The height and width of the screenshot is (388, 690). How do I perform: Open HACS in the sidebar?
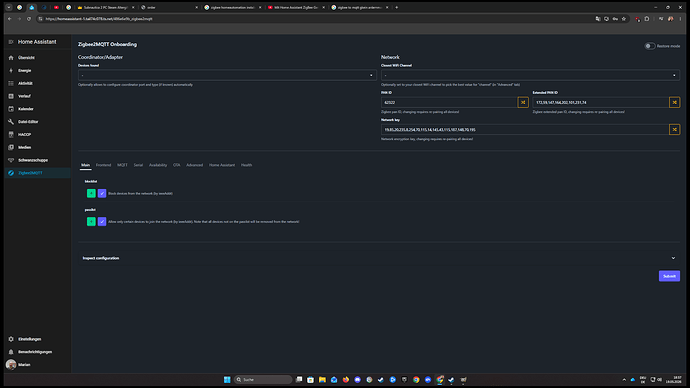click(37, 135)
